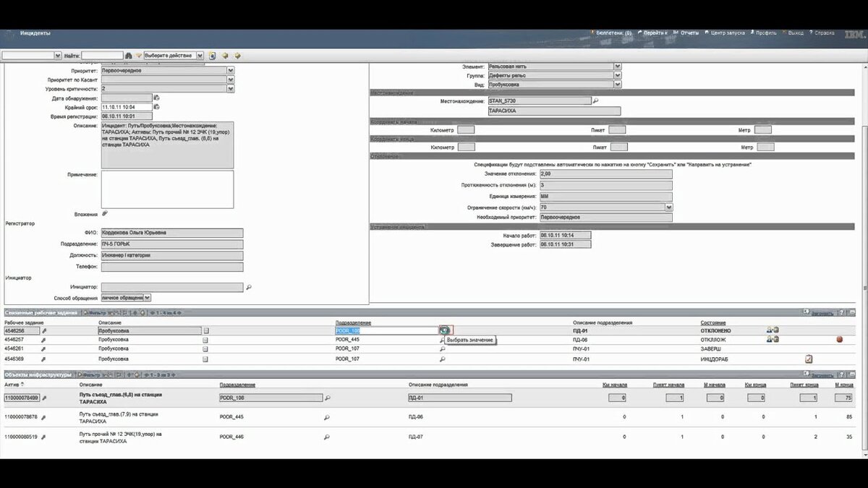Open detail menu icon for task 4546258
Viewport: 868px width, 488px height.
(x=43, y=330)
